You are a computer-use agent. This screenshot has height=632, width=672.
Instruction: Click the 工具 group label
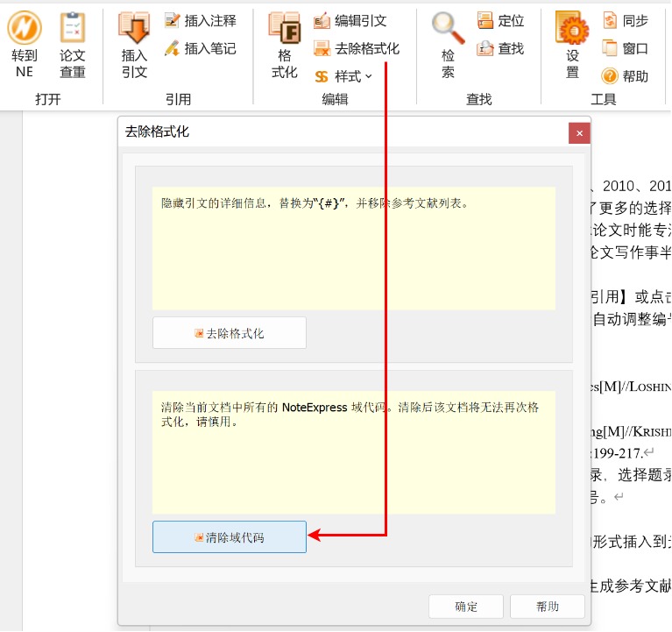click(x=603, y=99)
